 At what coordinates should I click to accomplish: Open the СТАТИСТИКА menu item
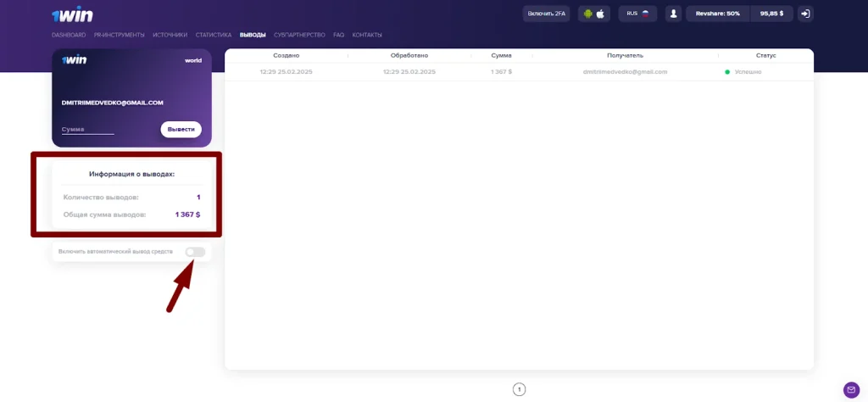(x=213, y=35)
